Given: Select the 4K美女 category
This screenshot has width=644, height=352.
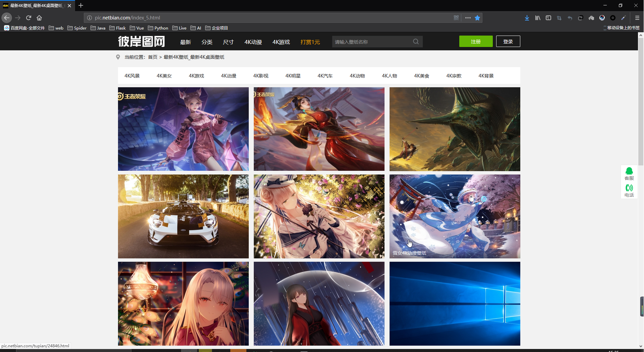Looking at the screenshot, I should [164, 76].
